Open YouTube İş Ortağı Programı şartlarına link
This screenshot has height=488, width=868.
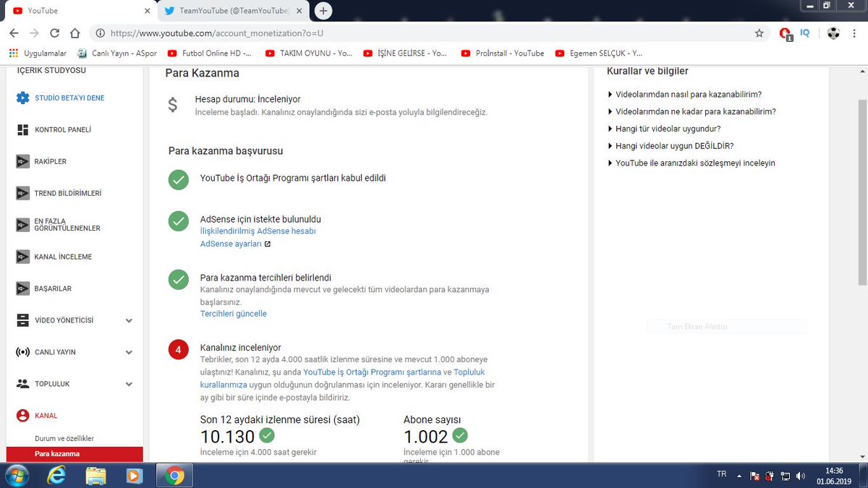click(372, 372)
